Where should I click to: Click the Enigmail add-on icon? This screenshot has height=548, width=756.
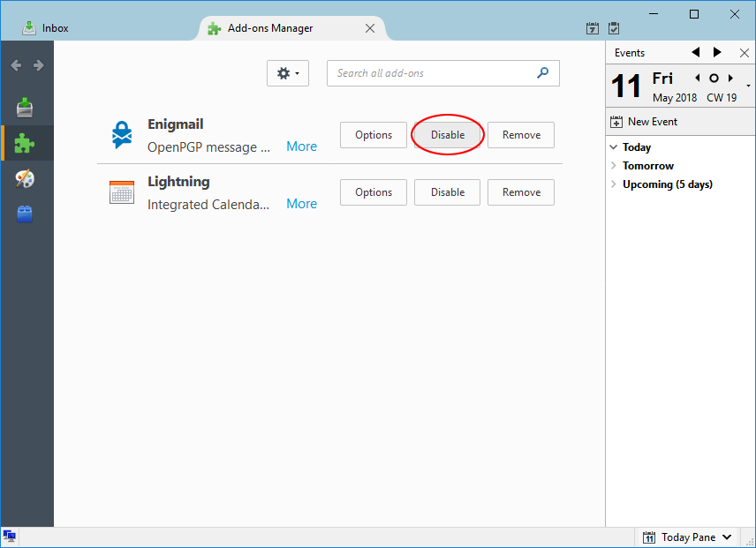pos(122,135)
